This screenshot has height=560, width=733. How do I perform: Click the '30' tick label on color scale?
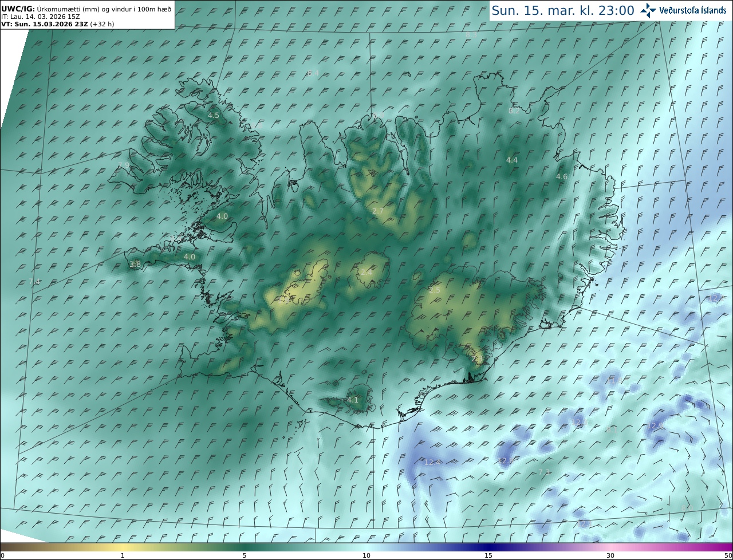point(610,555)
